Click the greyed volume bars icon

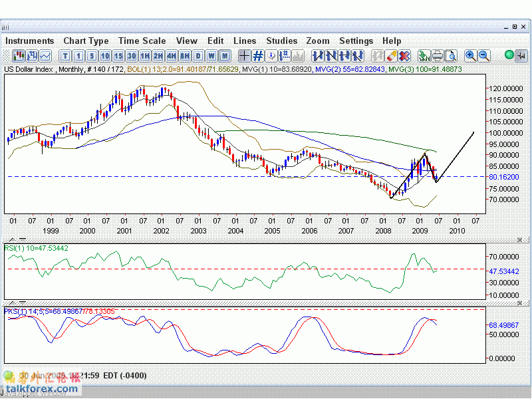tap(298, 56)
